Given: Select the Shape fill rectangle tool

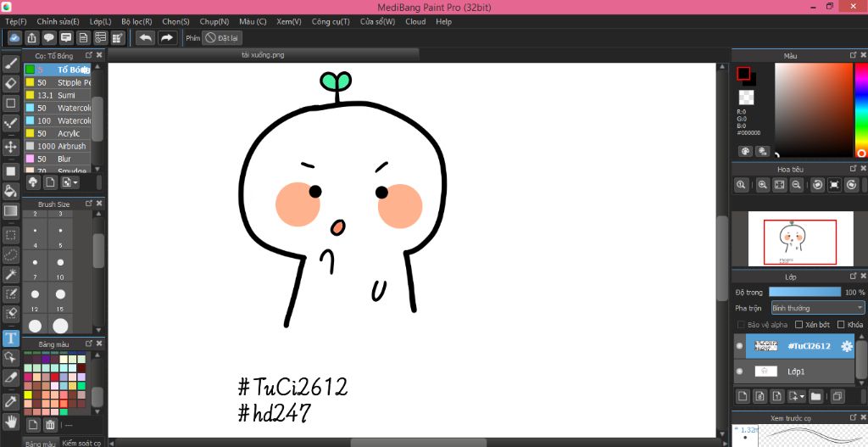Looking at the screenshot, I should pos(10,171).
